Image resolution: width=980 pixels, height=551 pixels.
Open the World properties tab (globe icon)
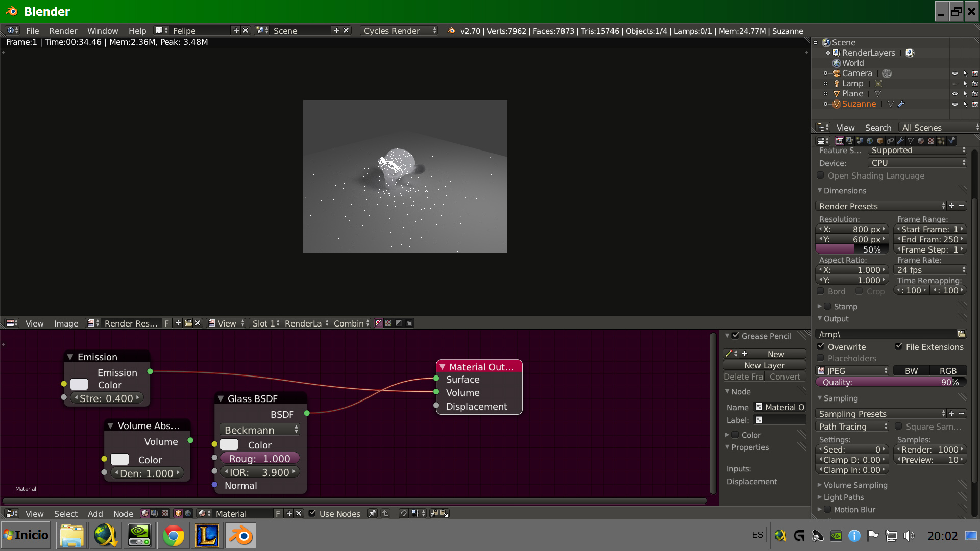tap(870, 141)
